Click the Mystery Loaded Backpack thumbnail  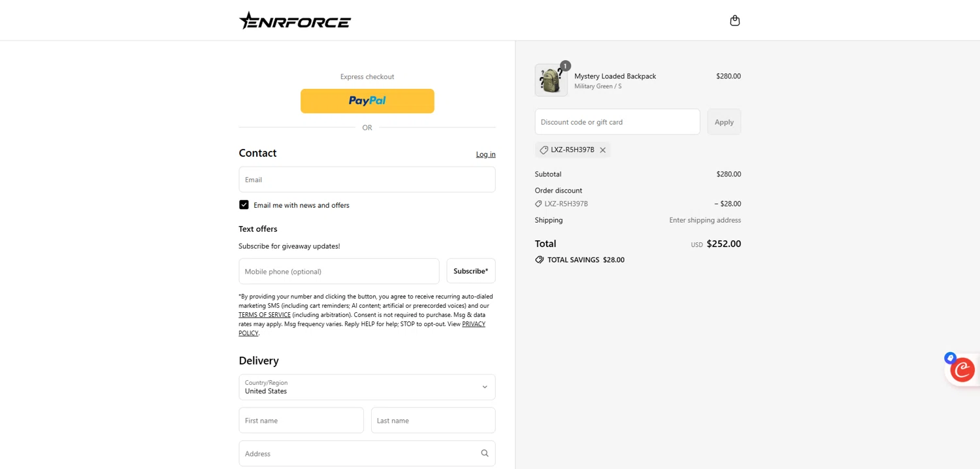pyautogui.click(x=551, y=80)
